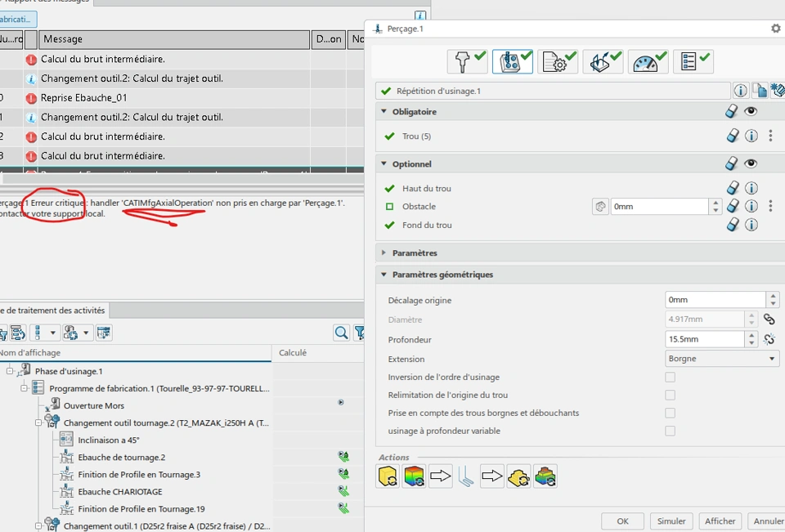
Task: Click the Perçage.1 dialog settings gear
Action: [x=775, y=29]
